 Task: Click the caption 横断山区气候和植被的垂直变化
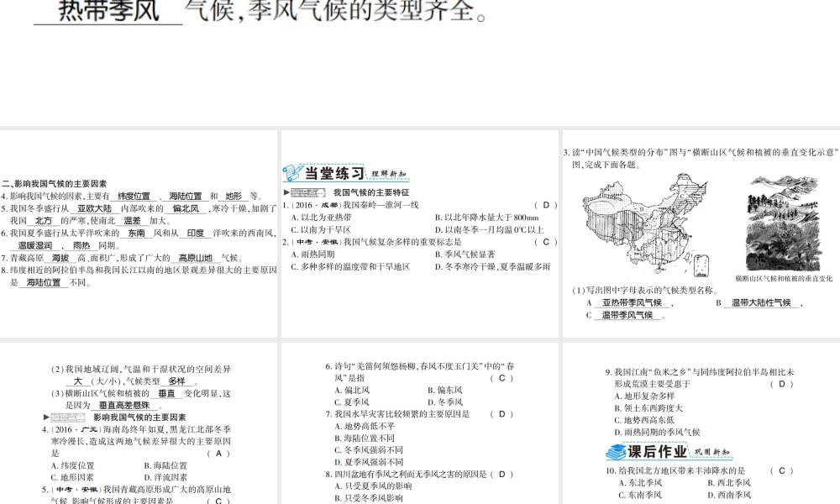784,279
